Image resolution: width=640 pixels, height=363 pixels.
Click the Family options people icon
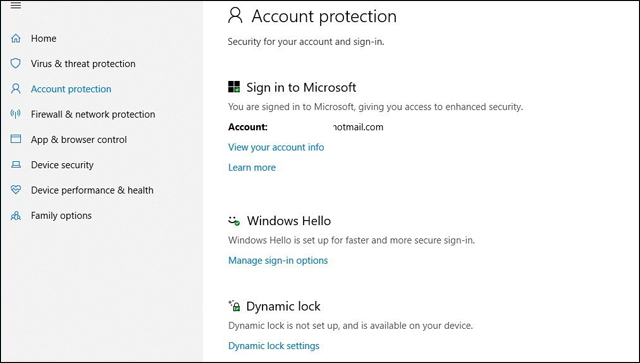coord(16,215)
